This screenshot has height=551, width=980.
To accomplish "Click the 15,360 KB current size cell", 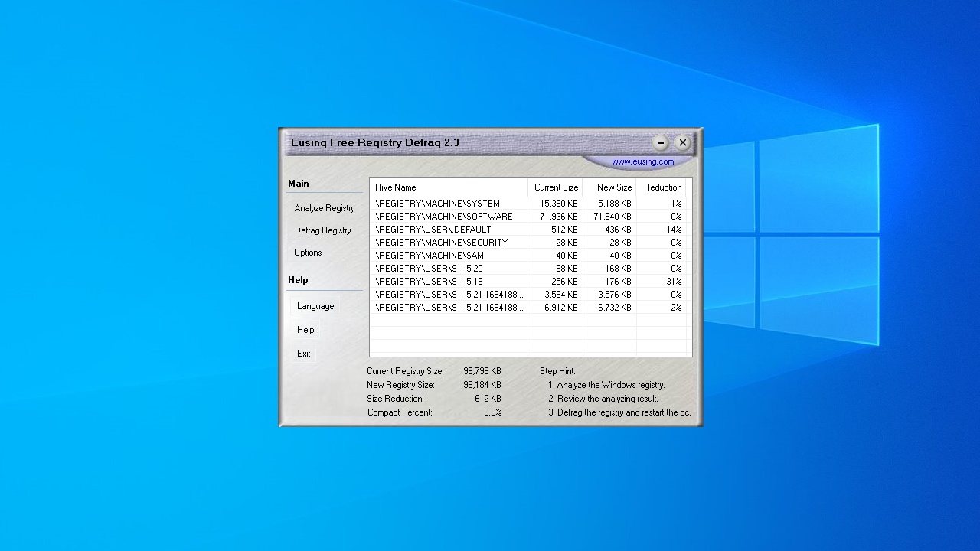I will tap(559, 204).
